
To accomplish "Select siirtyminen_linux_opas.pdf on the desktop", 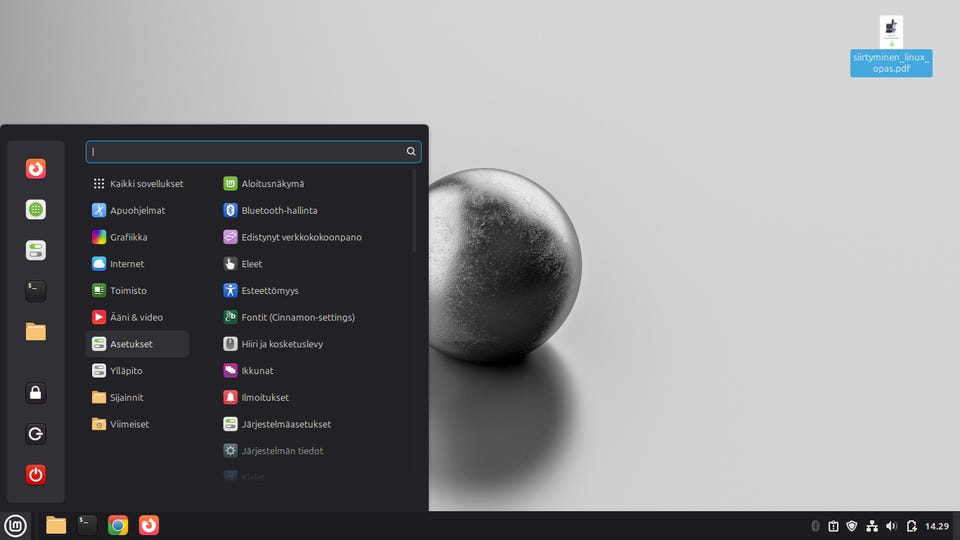I will point(891,46).
